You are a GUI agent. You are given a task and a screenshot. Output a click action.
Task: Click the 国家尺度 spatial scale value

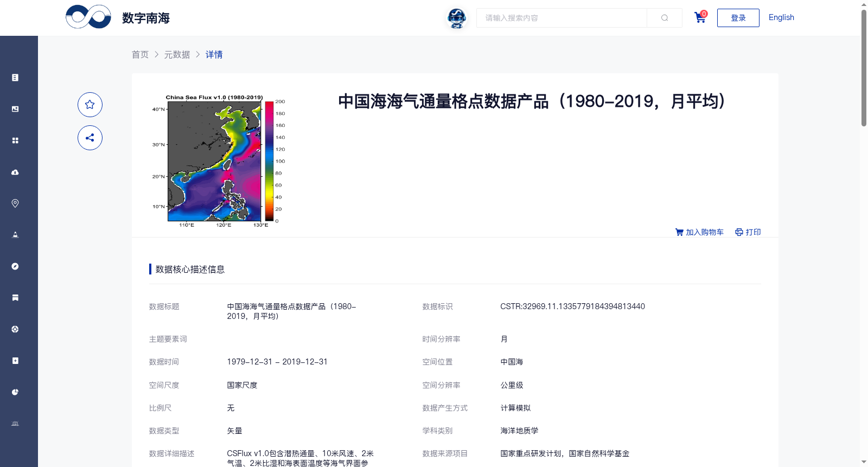tap(242, 385)
